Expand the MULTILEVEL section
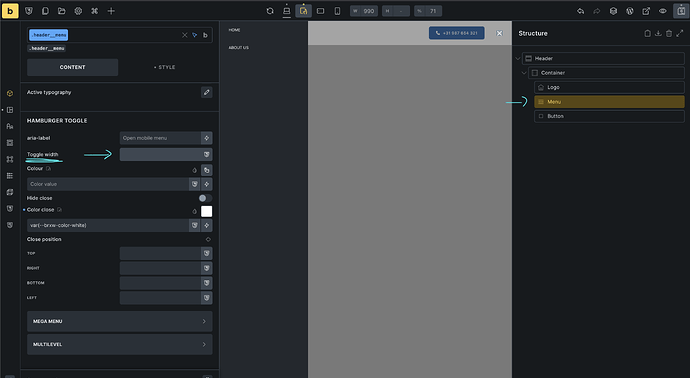The height and width of the screenshot is (378, 690). tap(120, 344)
